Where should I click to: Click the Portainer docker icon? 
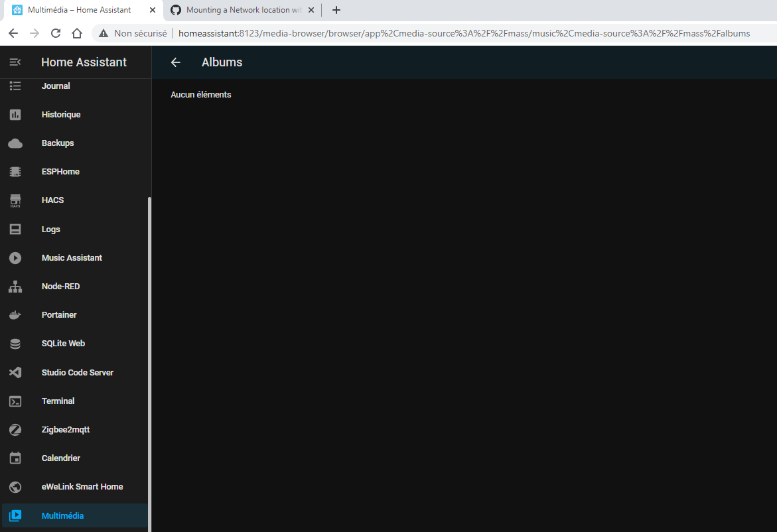(15, 315)
